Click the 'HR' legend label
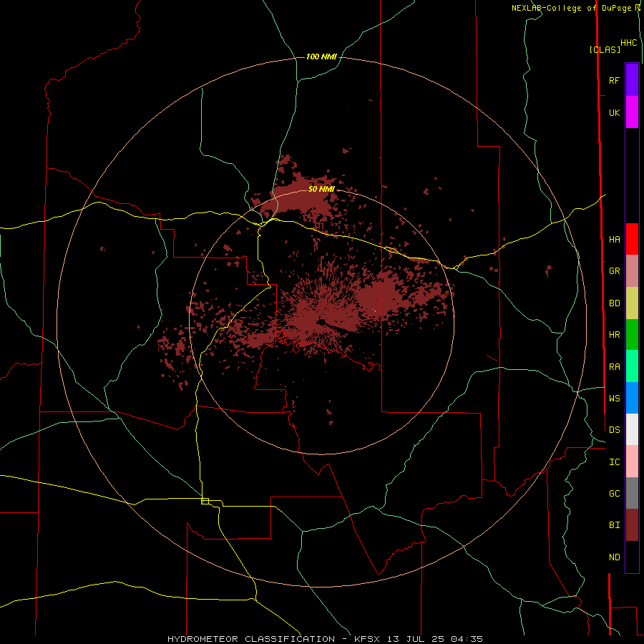Viewport: 644px width, 644px height. tap(614, 335)
